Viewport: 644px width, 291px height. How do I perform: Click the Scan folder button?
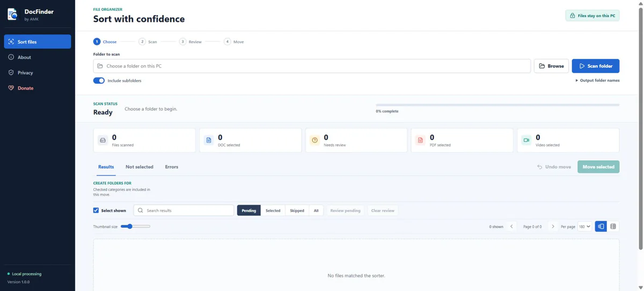click(x=596, y=66)
